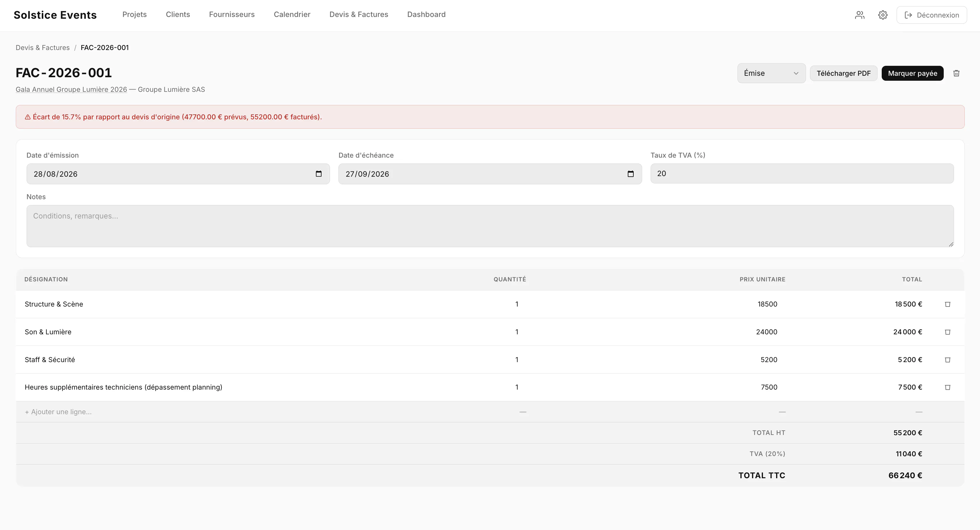Image resolution: width=980 pixels, height=530 pixels.
Task: Click Télécharger PDF
Action: pyautogui.click(x=843, y=73)
